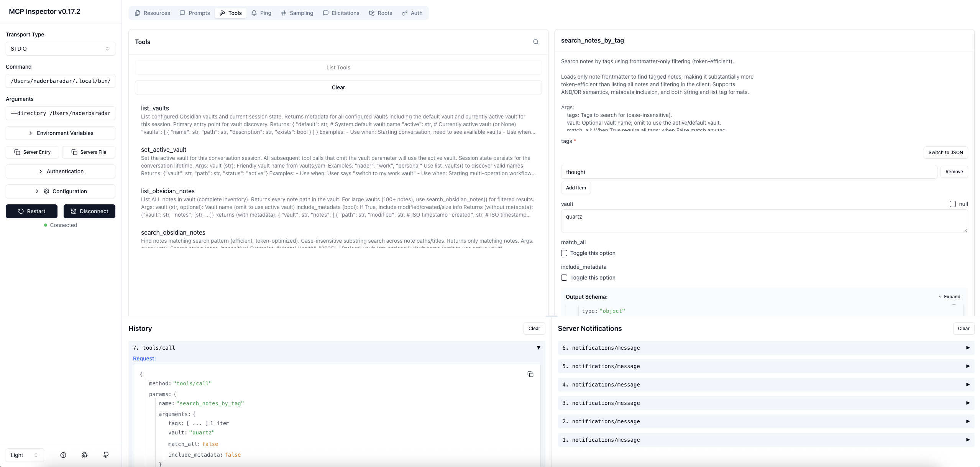Expand the Output Schema section

pos(949,297)
